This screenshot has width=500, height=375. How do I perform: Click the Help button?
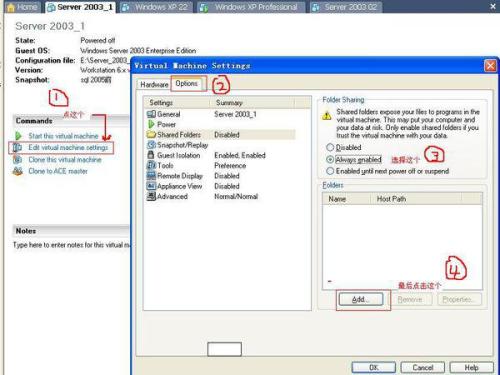471,368
